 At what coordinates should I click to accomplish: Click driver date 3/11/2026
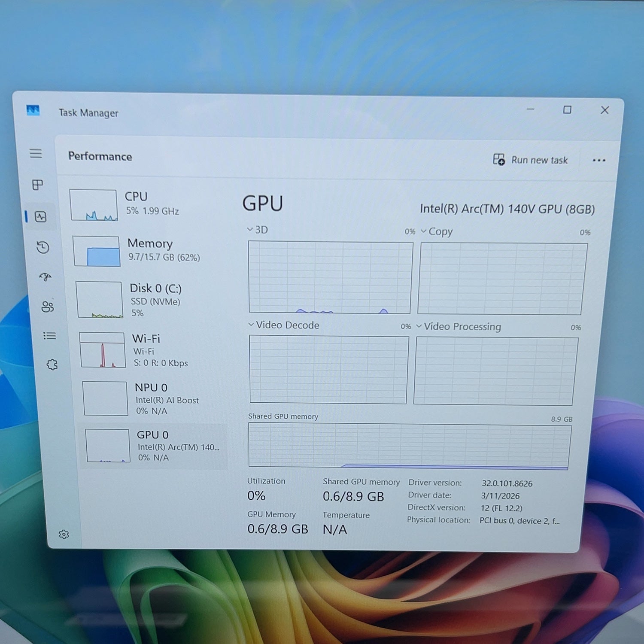point(500,496)
